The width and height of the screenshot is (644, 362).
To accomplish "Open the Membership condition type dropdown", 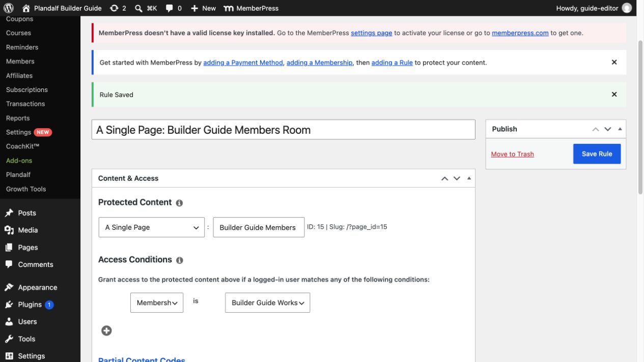I will tap(157, 303).
